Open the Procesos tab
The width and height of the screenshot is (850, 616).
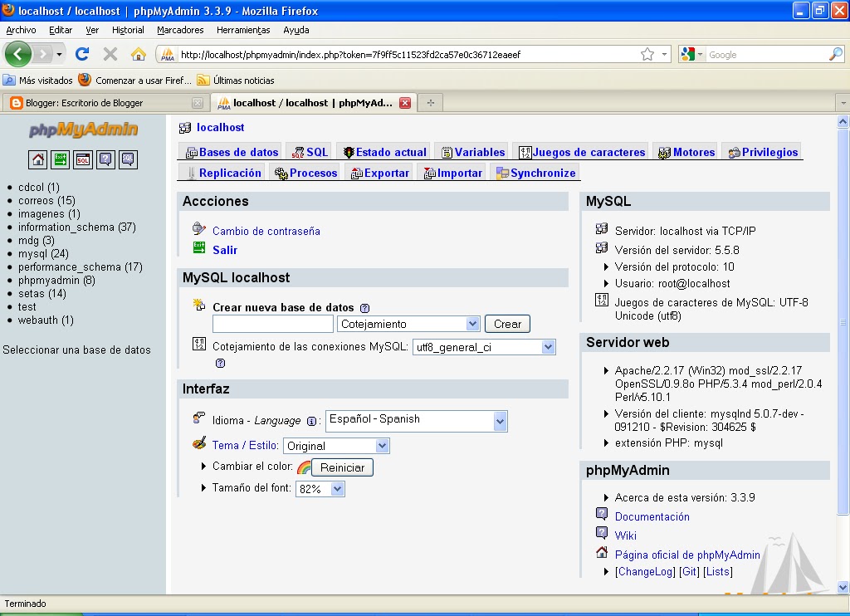(x=305, y=173)
